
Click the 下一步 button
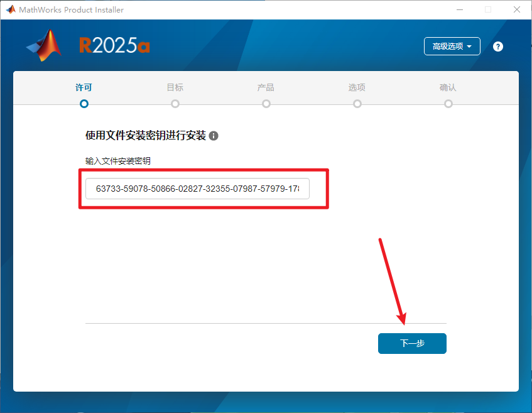(x=412, y=343)
